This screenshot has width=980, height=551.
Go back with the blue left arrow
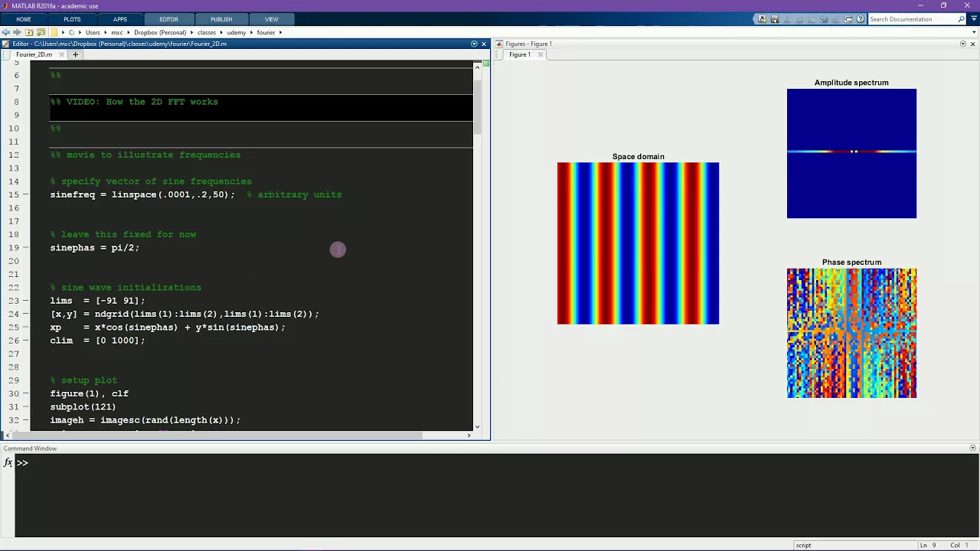[6, 32]
